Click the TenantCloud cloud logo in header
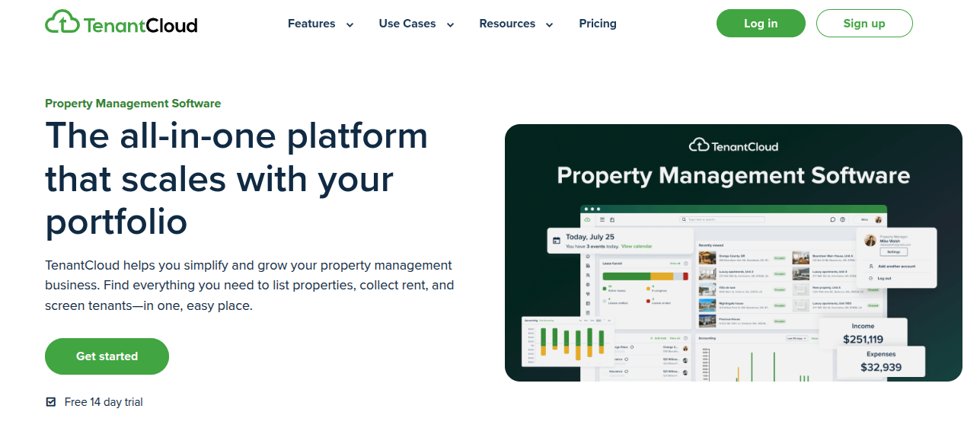The height and width of the screenshot is (428, 980). [121, 23]
